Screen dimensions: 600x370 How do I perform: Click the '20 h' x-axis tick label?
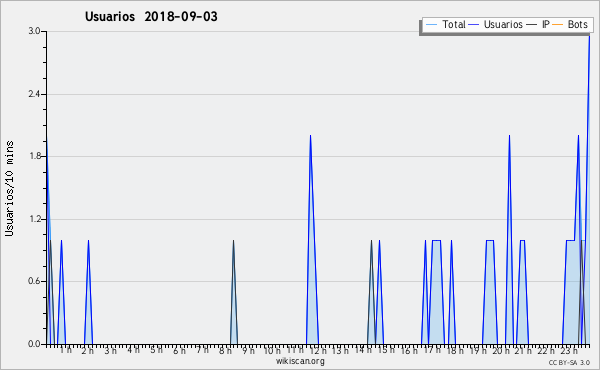click(x=501, y=350)
